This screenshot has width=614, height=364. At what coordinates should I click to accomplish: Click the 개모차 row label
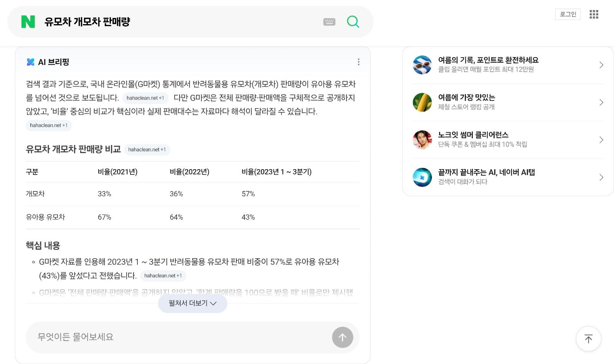pyautogui.click(x=35, y=194)
